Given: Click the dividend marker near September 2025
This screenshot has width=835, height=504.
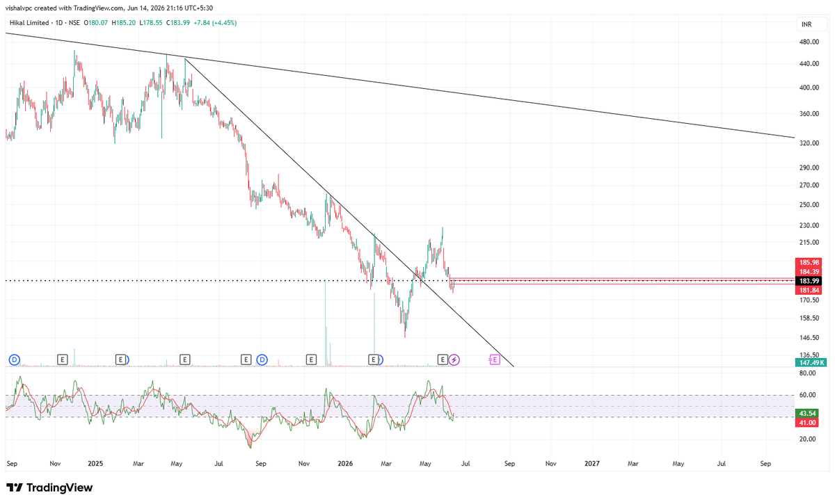Looking at the screenshot, I should 262,359.
